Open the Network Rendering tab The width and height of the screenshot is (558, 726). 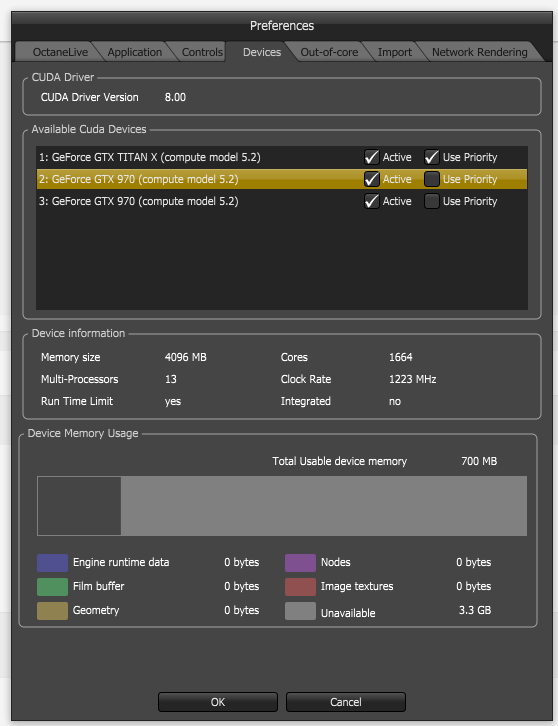pyautogui.click(x=479, y=52)
